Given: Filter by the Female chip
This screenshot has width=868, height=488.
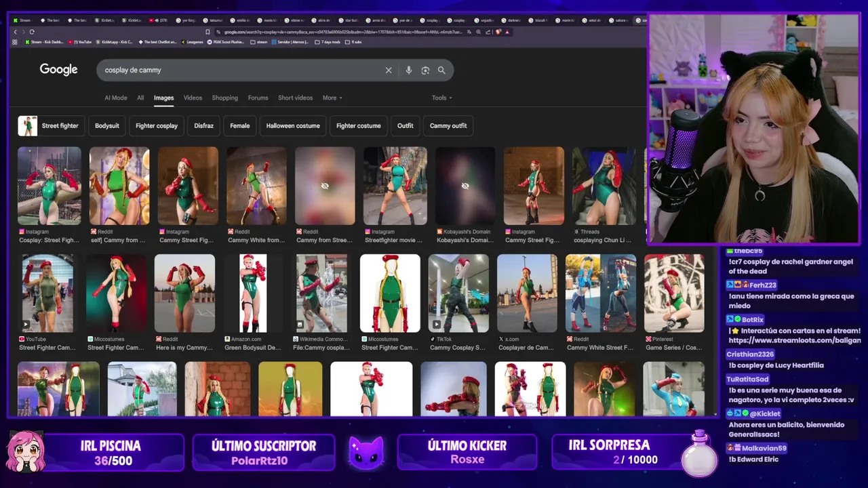Looking at the screenshot, I should point(240,125).
